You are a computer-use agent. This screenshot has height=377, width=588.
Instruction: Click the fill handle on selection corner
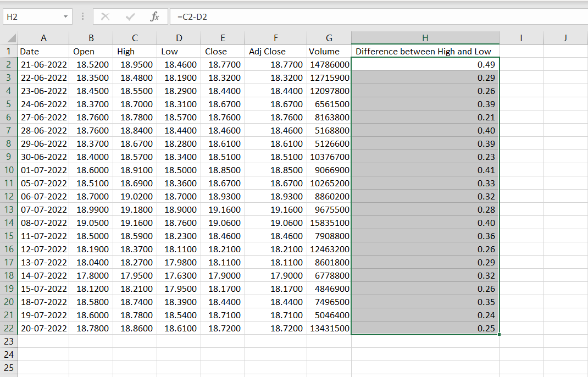click(x=499, y=334)
